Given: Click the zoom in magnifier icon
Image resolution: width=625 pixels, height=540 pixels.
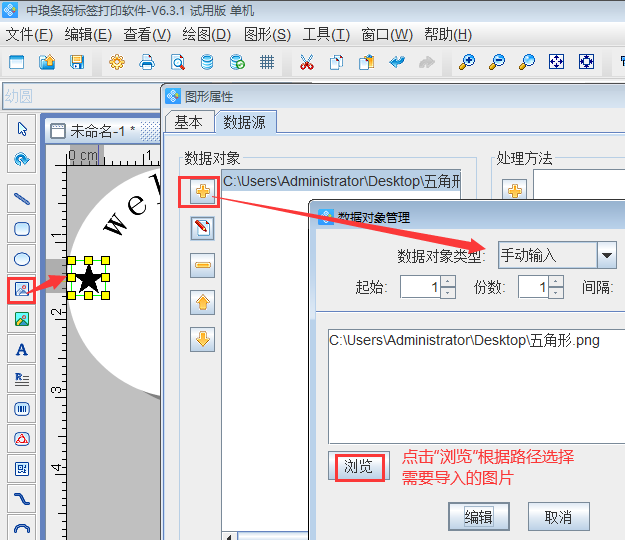Looking at the screenshot, I should point(466,63).
